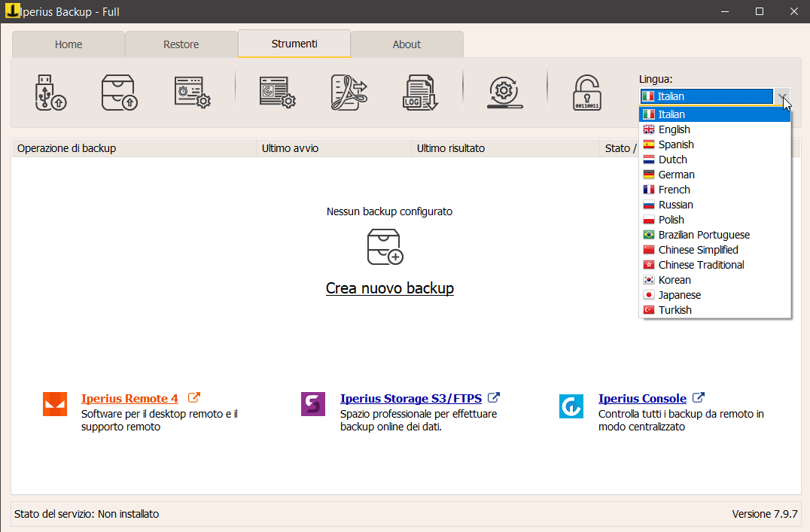Click the Operazione di backup column header

point(134,148)
